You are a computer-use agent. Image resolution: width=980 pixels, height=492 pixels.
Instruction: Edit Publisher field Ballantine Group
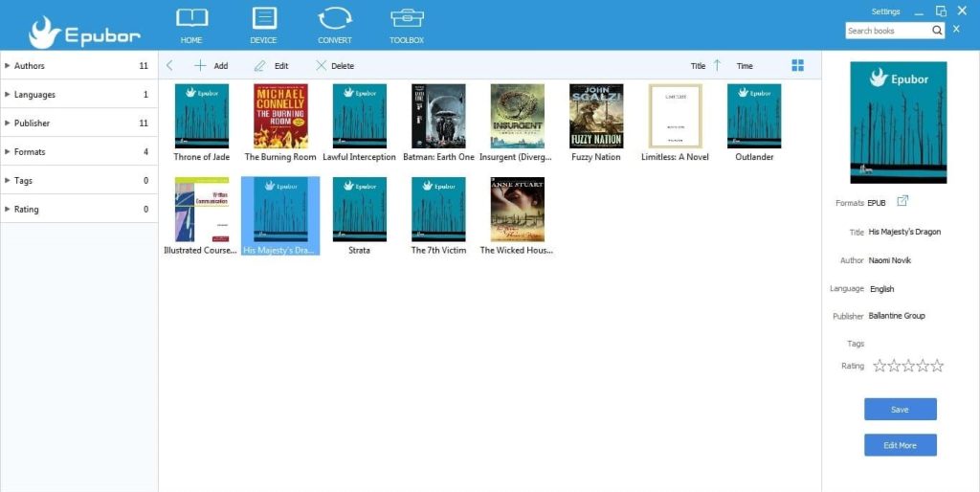point(896,316)
